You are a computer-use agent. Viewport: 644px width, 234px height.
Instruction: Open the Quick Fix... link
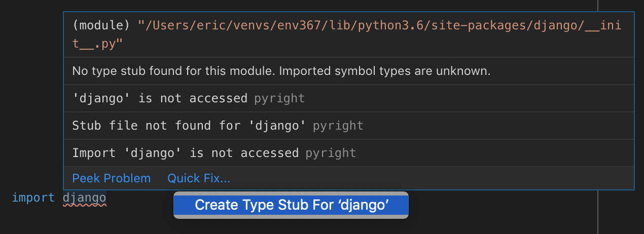pos(199,178)
